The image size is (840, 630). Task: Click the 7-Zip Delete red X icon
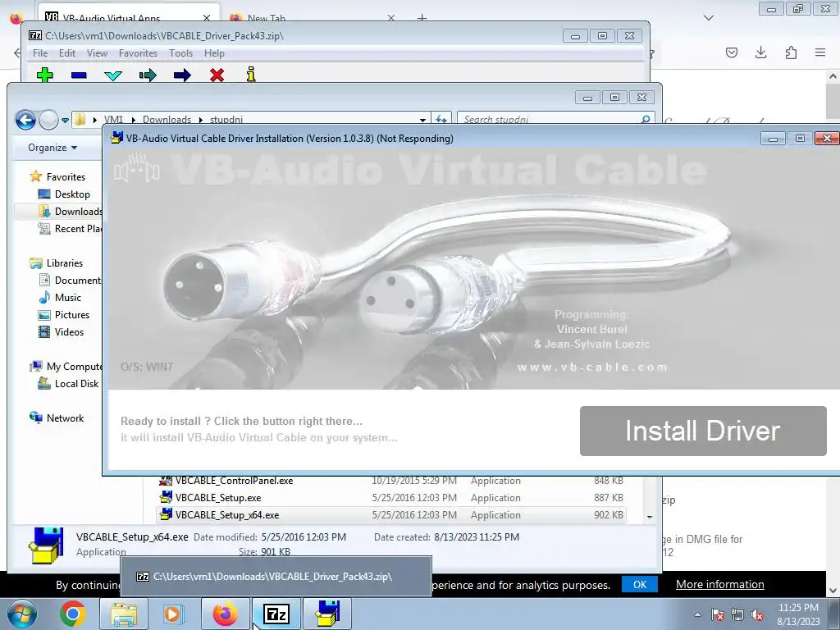pos(217,75)
